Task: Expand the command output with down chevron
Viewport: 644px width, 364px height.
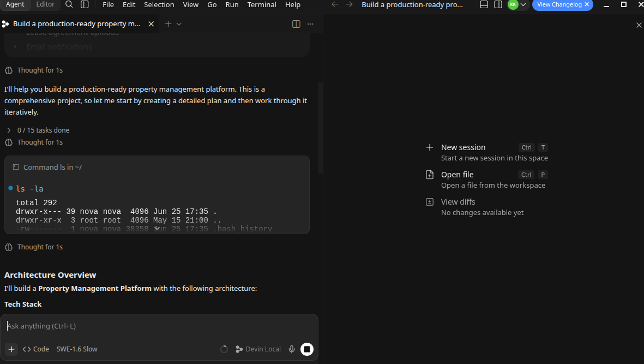Action: pos(157,229)
